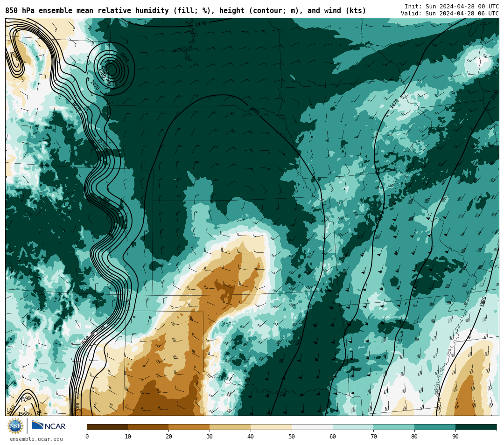Screen dimensions: 504x445
Task: Click the colorbar label 60
Action: coord(333,436)
